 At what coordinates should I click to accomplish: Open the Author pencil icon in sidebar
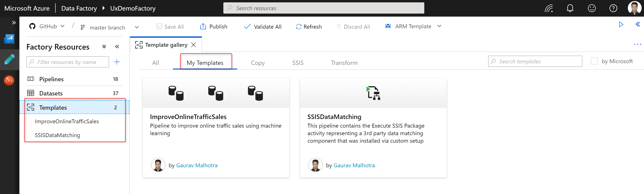click(9, 59)
